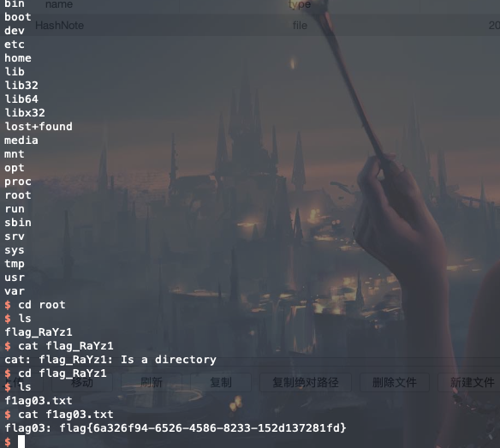The image size is (500, 448).
Task: Click the date cell starting with 20
Action: click(x=494, y=26)
